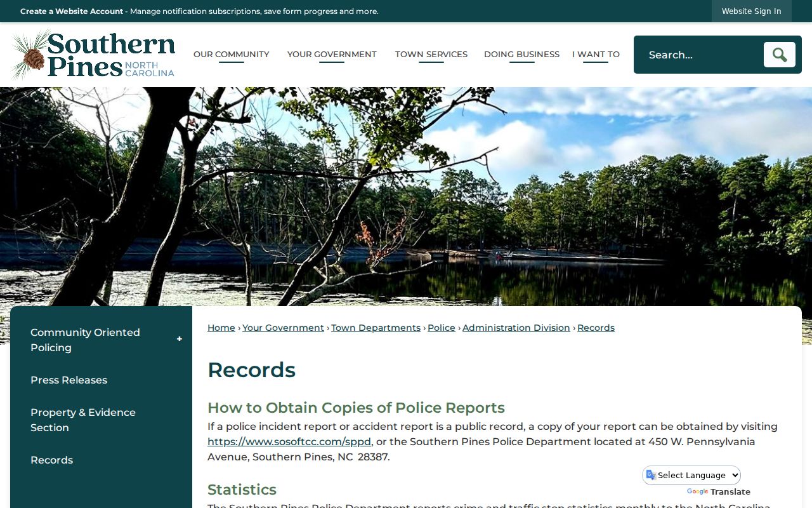The width and height of the screenshot is (812, 508).
Task: Open the I Want To menu
Action: (x=596, y=55)
